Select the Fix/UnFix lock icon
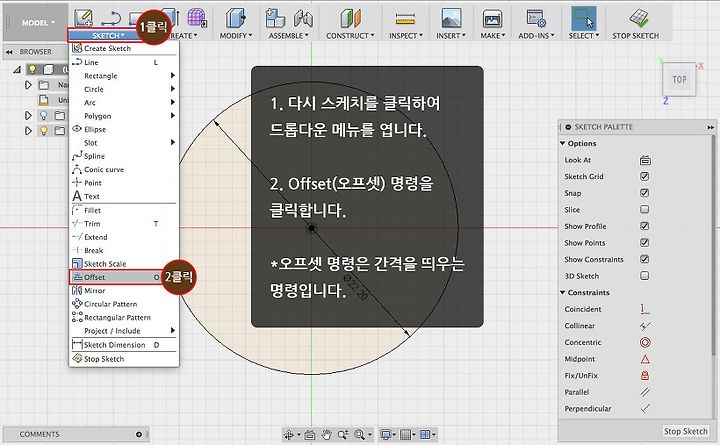Viewport: 720px width, 445px height. click(645, 375)
